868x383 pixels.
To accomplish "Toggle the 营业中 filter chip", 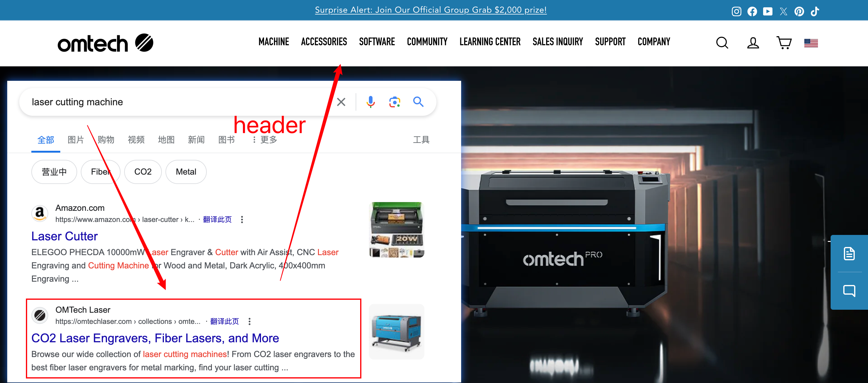I will click(54, 172).
